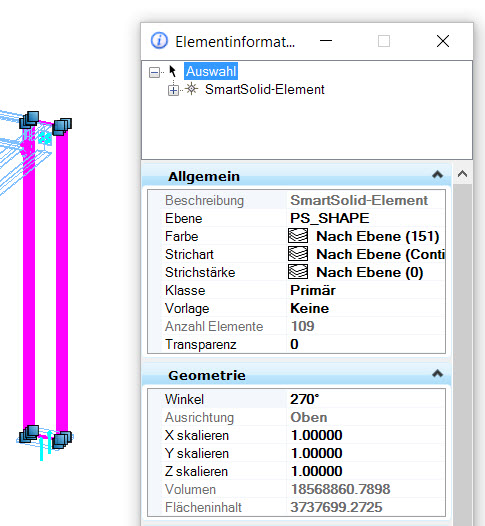Collapse the Geometrie section
Image resolution: width=485 pixels, height=526 pixels.
437,373
